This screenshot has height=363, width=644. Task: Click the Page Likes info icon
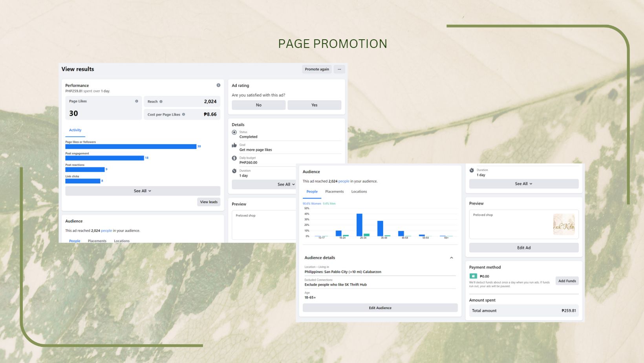click(137, 101)
